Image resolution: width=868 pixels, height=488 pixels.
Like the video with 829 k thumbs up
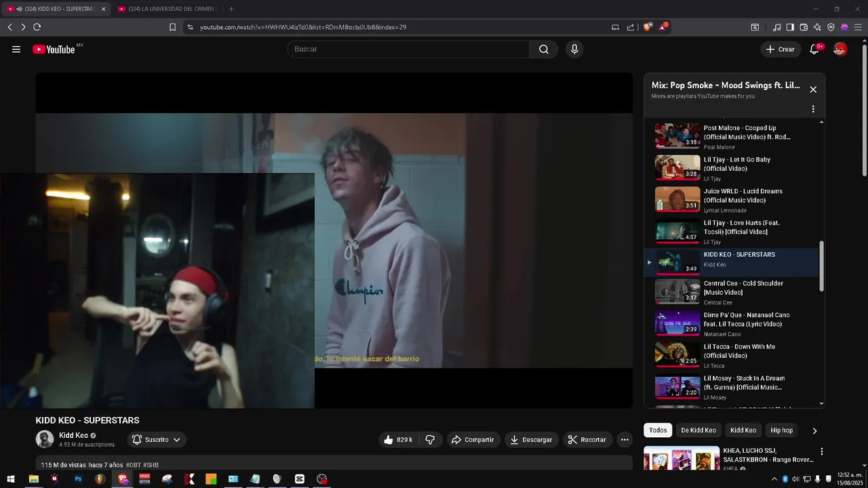point(398,440)
